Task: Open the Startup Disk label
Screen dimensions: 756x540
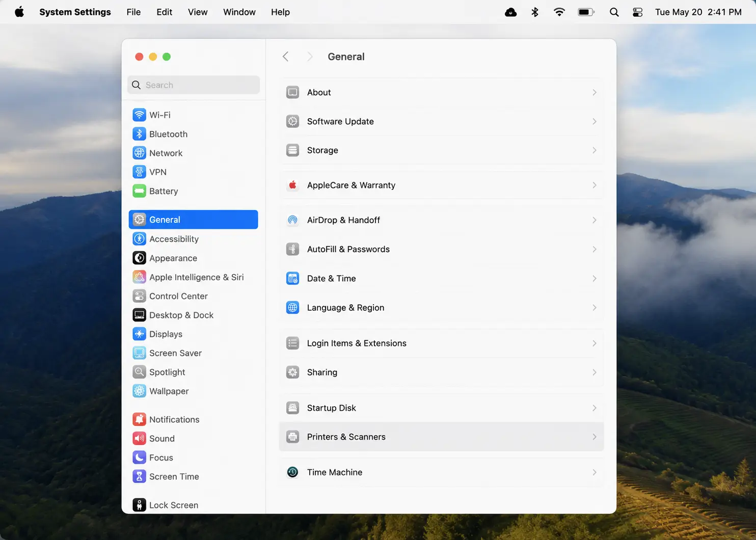Action: (332, 408)
